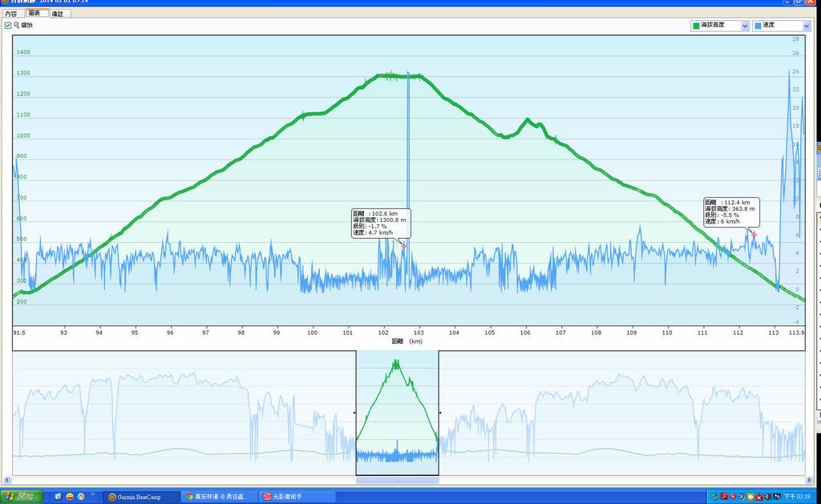Image resolution: width=821 pixels, height=504 pixels.
Task: Click the magnifier zoom icon
Action: click(16, 25)
